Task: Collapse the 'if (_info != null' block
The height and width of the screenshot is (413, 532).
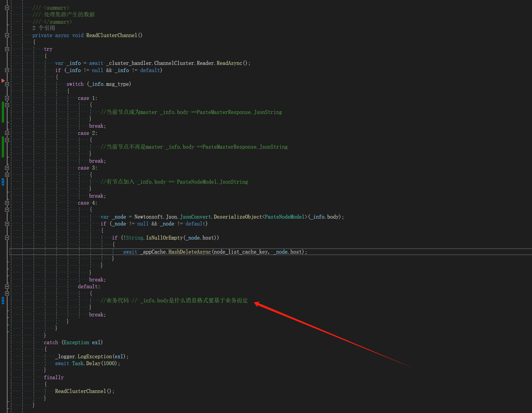Action: pos(7,70)
